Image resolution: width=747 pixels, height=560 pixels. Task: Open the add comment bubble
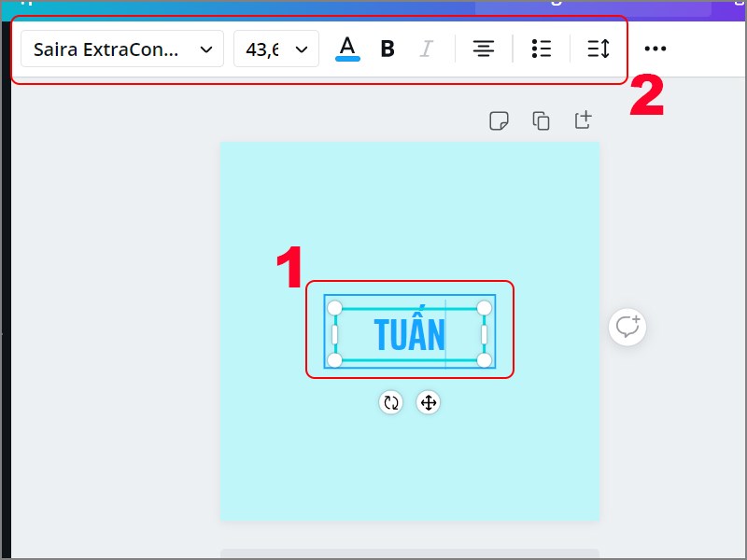(x=627, y=327)
